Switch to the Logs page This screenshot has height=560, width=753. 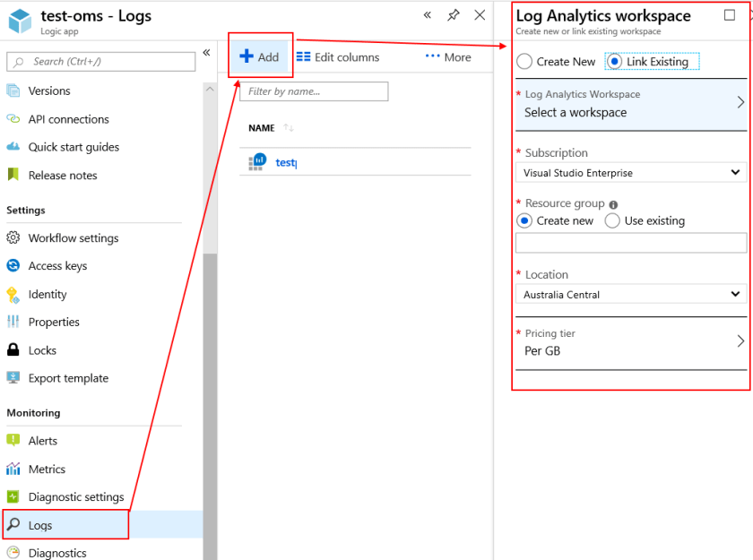[39, 524]
